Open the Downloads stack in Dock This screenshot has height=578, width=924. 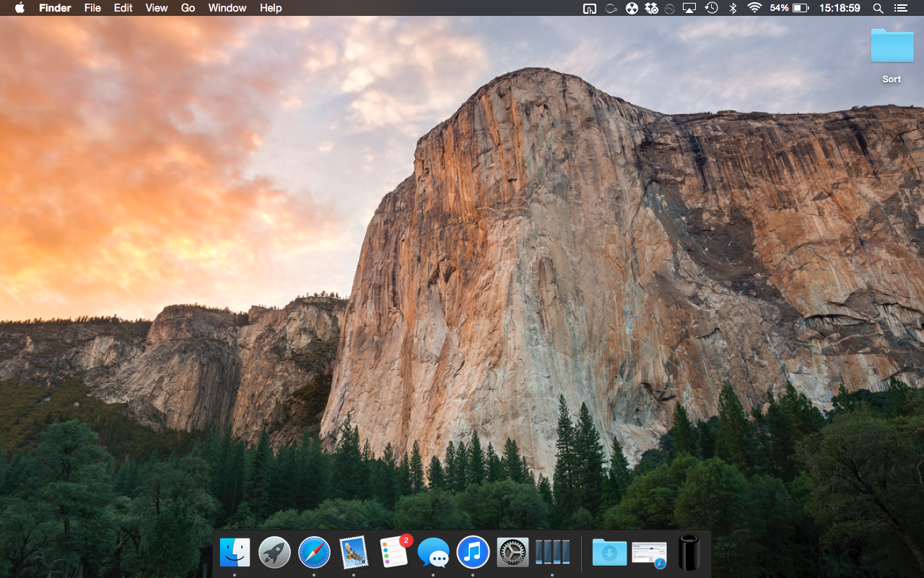click(x=609, y=553)
